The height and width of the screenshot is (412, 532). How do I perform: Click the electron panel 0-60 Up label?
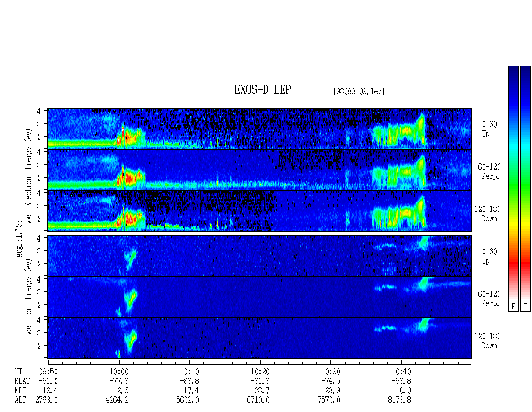pyautogui.click(x=489, y=129)
